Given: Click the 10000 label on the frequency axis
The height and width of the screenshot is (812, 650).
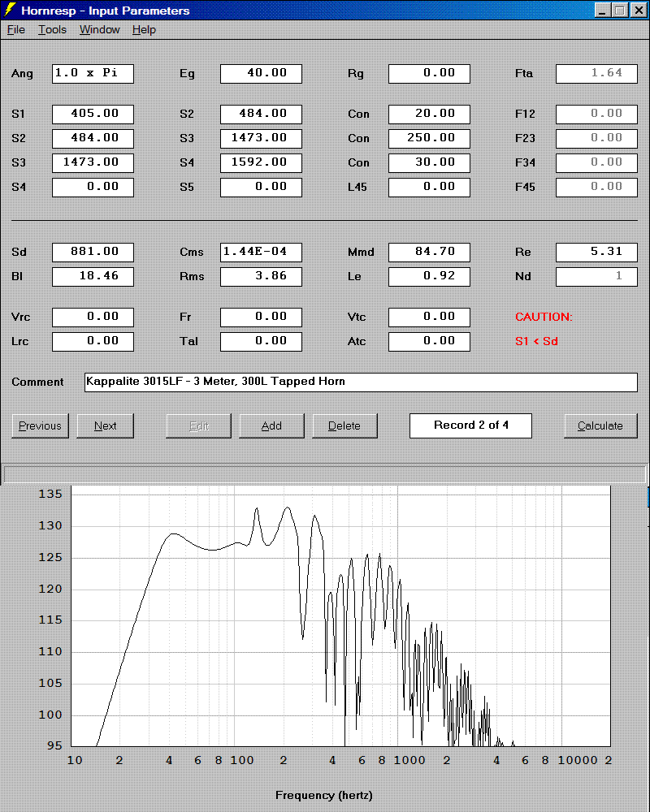Looking at the screenshot, I should tap(578, 760).
